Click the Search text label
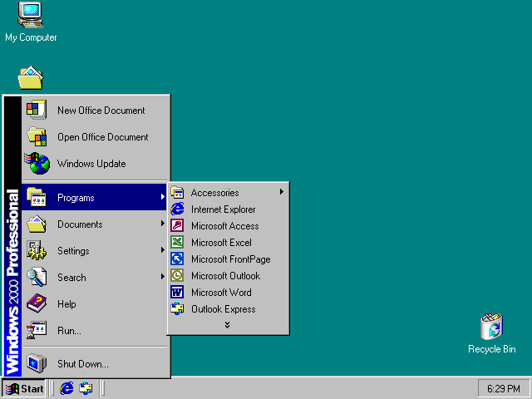This screenshot has width=532, height=399. [x=71, y=278]
